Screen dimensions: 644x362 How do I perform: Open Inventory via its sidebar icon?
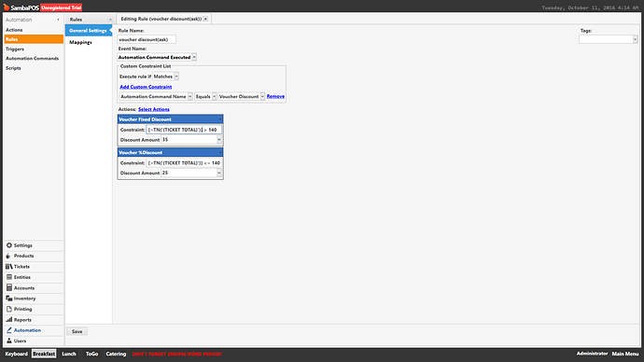9,299
